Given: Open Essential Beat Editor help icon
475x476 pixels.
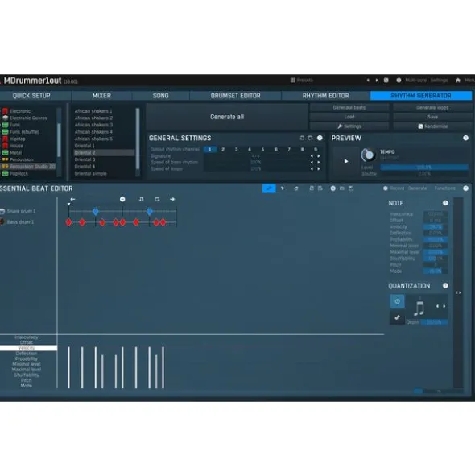Looking at the screenshot, I should (465, 188).
